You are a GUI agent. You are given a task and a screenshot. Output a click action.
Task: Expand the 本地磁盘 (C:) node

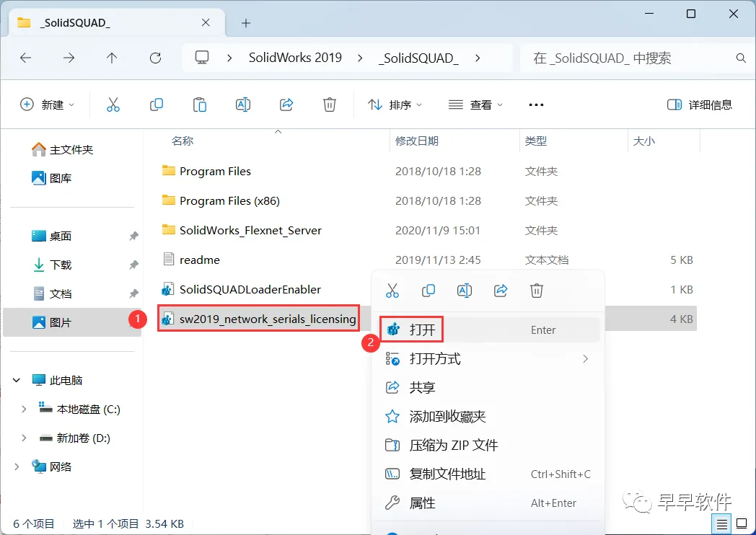24,410
